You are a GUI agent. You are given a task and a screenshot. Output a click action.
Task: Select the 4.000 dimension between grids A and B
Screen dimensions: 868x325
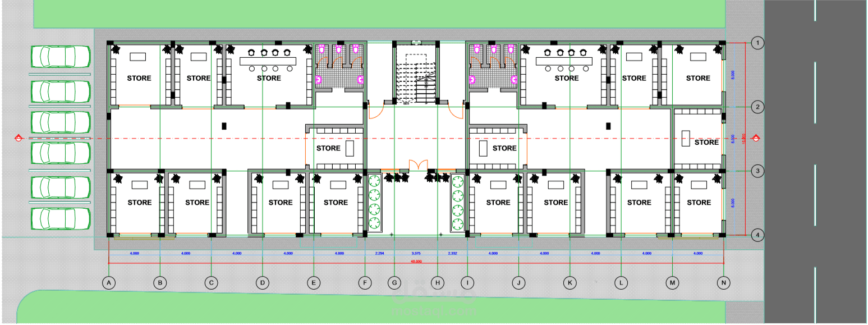coord(134,254)
